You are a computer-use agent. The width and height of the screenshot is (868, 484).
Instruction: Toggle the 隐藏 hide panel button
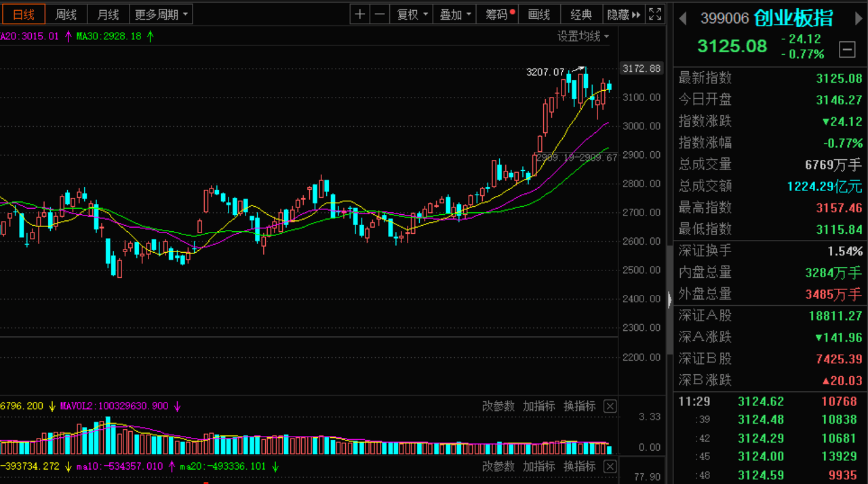(x=624, y=14)
